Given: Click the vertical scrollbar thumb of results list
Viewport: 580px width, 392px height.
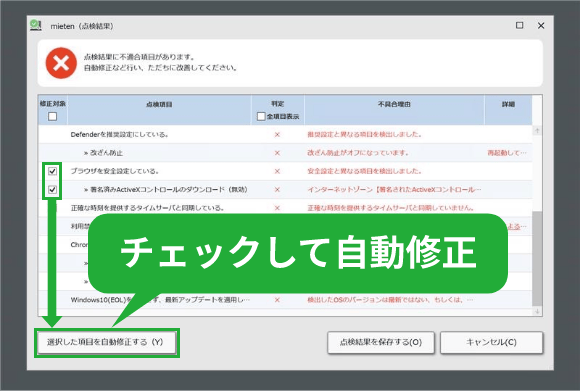Looking at the screenshot, I should pos(537,259).
